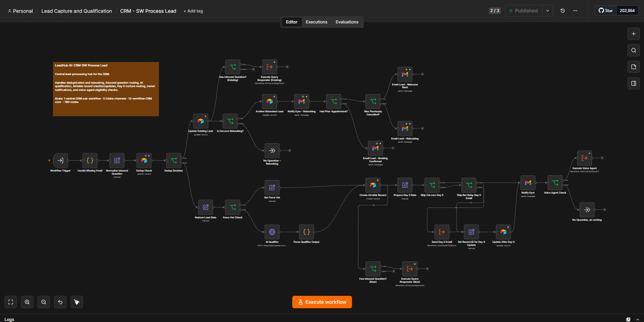This screenshot has height=322, width=644.
Task: Select the orange sticky note
Action: tap(106, 89)
